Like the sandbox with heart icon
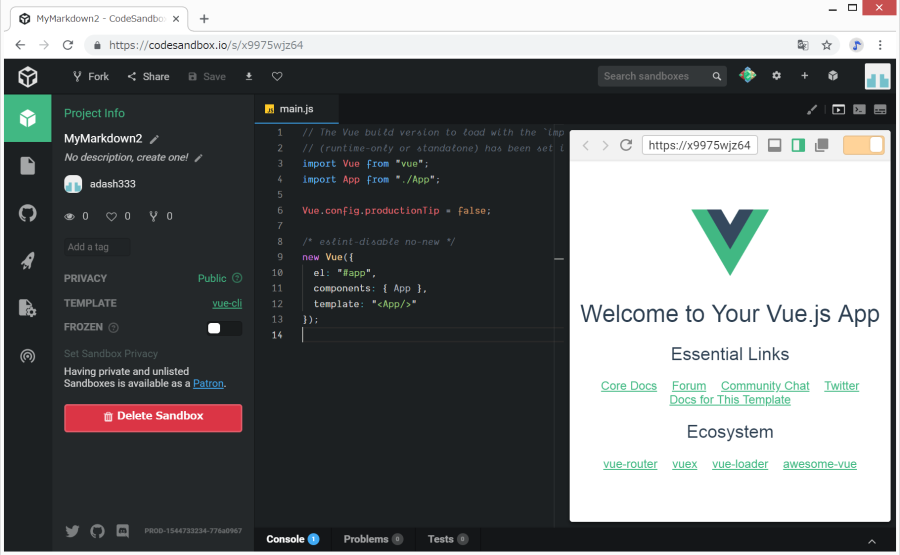Viewport: 900px width, 555px height. [277, 76]
